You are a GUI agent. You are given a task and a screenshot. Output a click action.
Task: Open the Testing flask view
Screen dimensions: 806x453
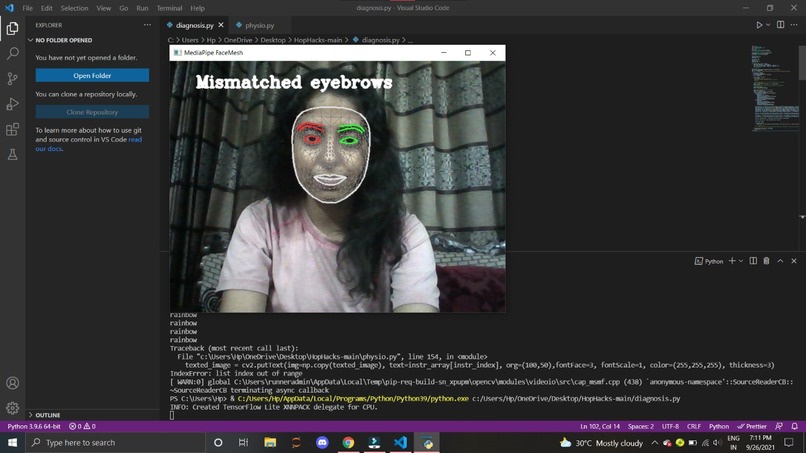pyautogui.click(x=12, y=154)
